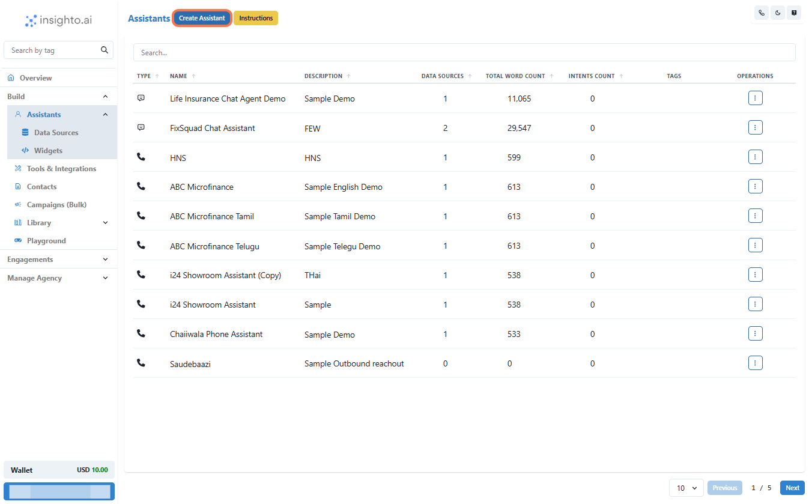Click the 599 word count value
The height and width of the screenshot is (504, 812).
click(x=514, y=157)
